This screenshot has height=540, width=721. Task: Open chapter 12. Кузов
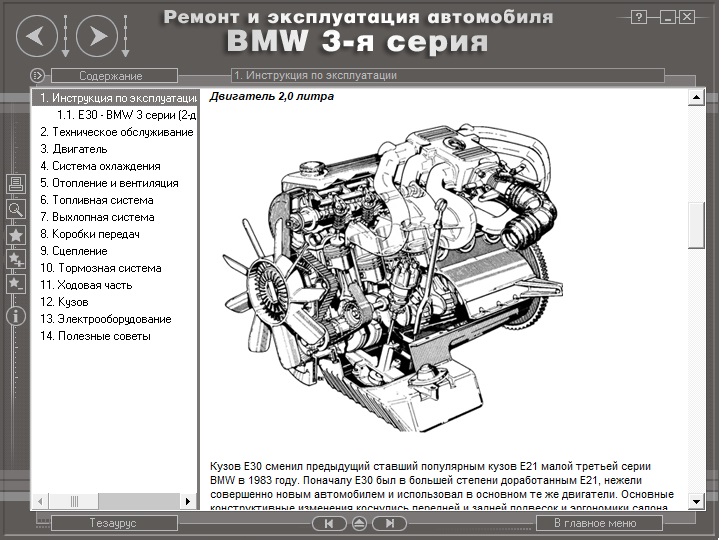tap(64, 302)
